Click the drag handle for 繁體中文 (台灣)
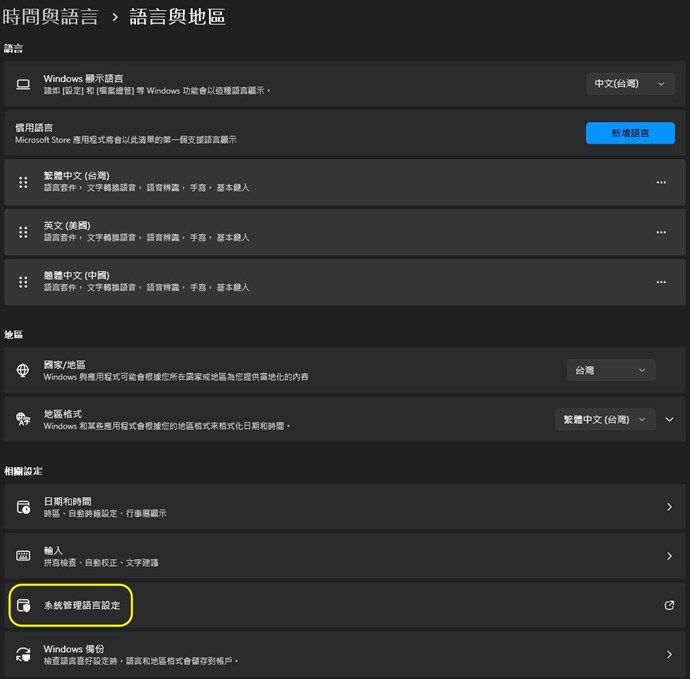This screenshot has width=690, height=679. click(x=23, y=183)
